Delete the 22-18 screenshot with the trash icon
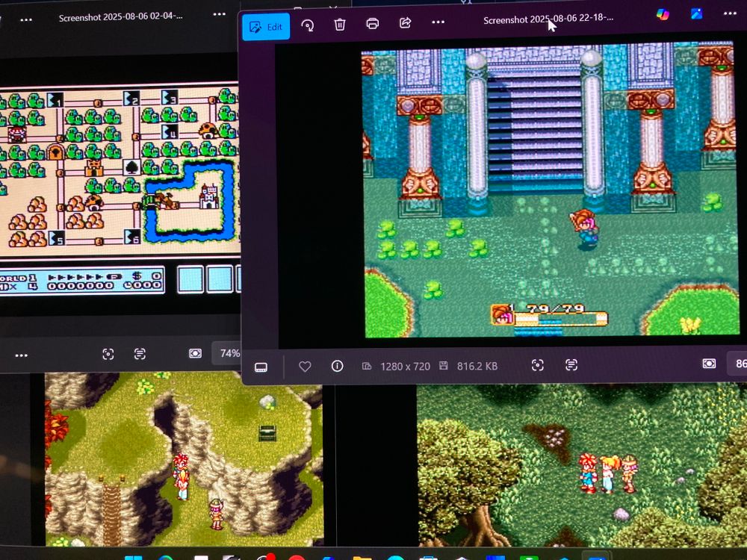This screenshot has height=560, width=747. point(340,25)
